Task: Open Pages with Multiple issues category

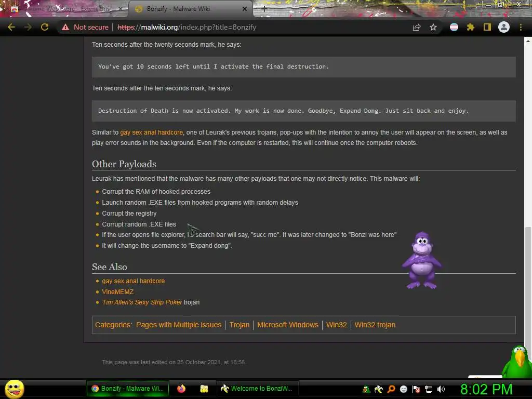Action: 179,325
